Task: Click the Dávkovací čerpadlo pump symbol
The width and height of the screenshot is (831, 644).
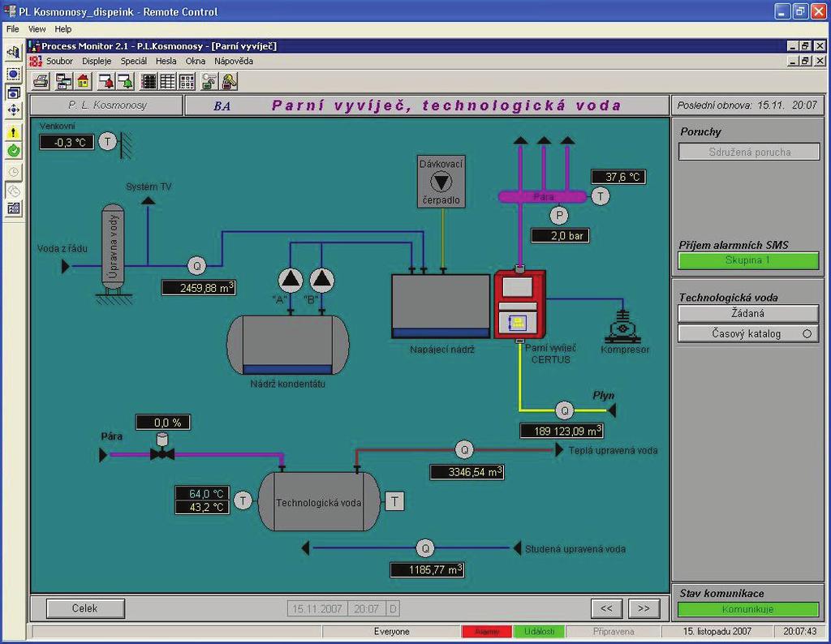Action: pyautogui.click(x=441, y=182)
